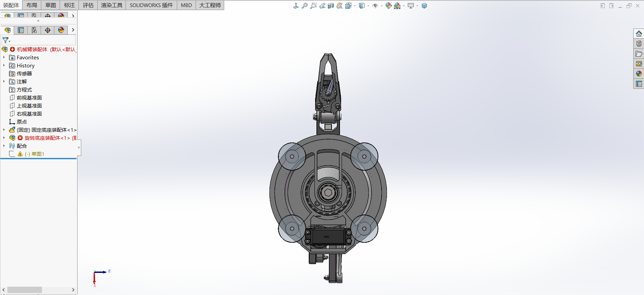The image size is (644, 295).
Task: Click the Zoom to Fit magnifier icon
Action: pyautogui.click(x=305, y=6)
